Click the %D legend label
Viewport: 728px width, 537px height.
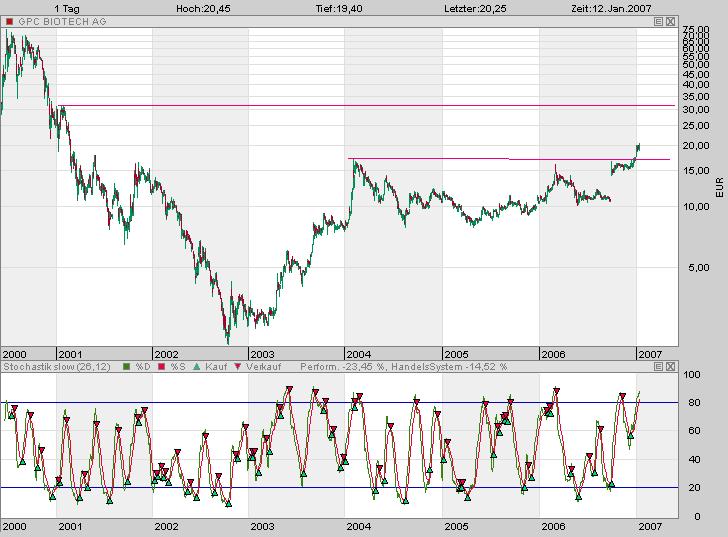[x=143, y=367]
